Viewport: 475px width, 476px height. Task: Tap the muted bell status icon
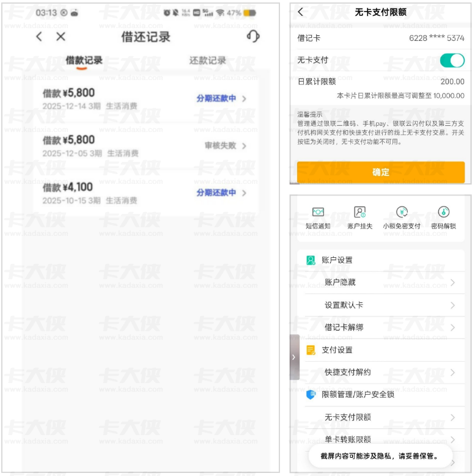175,13
